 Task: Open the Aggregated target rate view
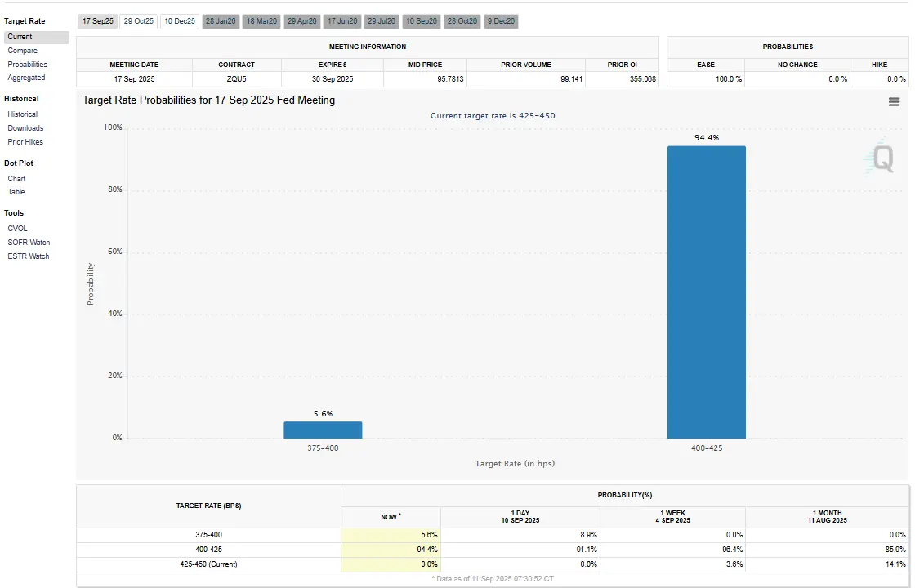coord(27,78)
